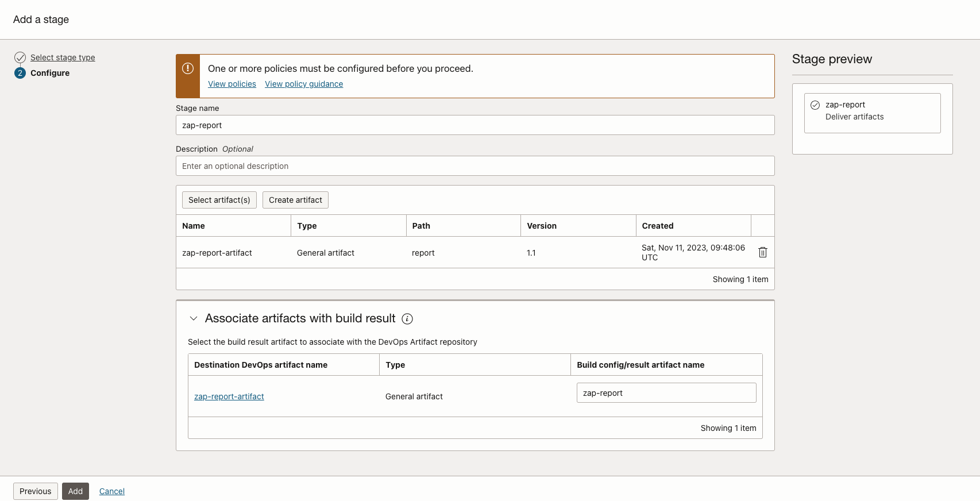Image resolution: width=980 pixels, height=501 pixels.
Task: Open the View policy guidance link
Action: [x=304, y=84]
